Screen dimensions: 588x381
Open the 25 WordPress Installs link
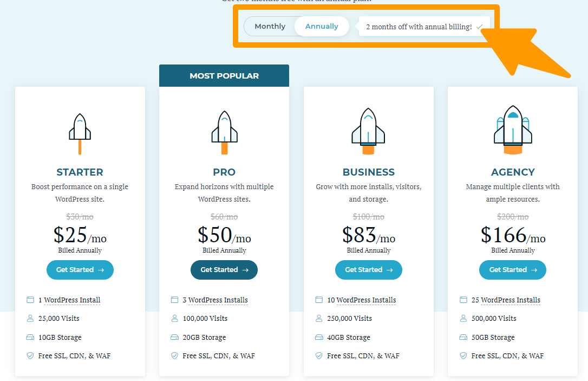coord(507,299)
